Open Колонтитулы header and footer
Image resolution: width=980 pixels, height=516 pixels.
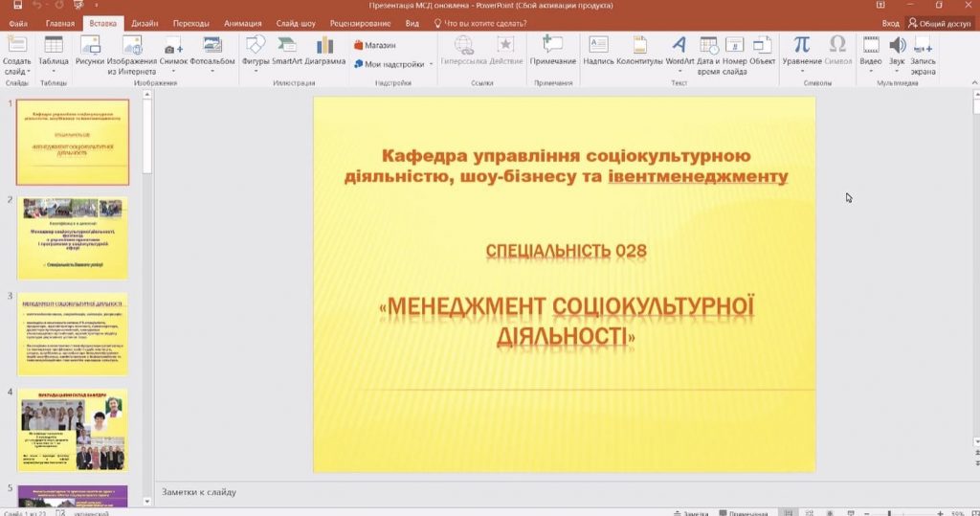639,52
